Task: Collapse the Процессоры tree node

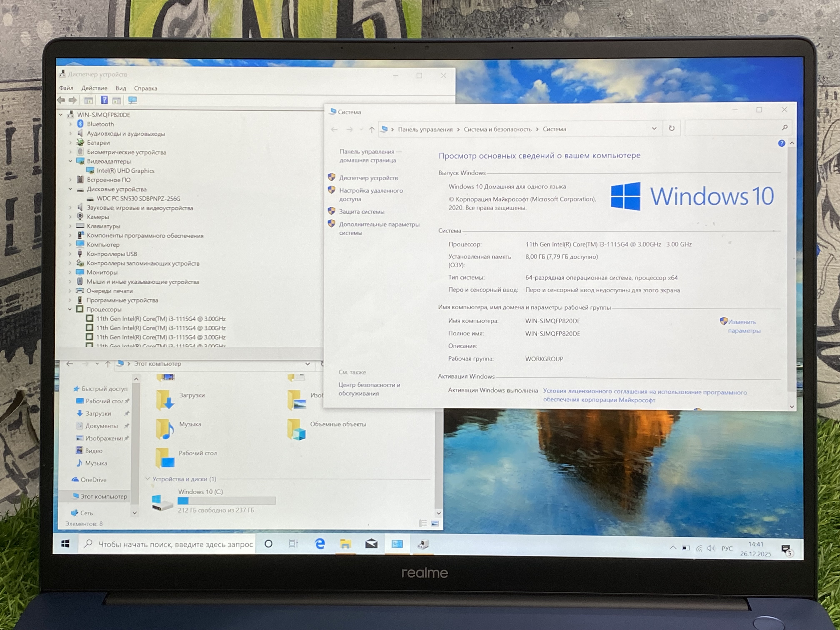Action: (x=70, y=309)
